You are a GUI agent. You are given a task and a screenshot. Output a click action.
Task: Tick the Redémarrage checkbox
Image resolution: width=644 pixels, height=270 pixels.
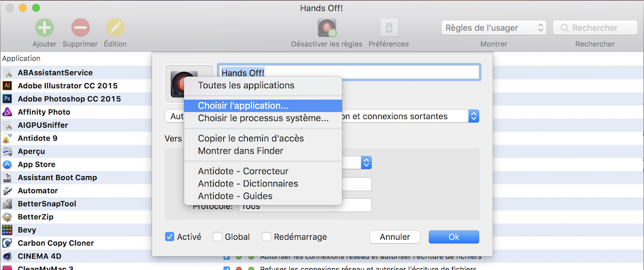click(x=267, y=237)
